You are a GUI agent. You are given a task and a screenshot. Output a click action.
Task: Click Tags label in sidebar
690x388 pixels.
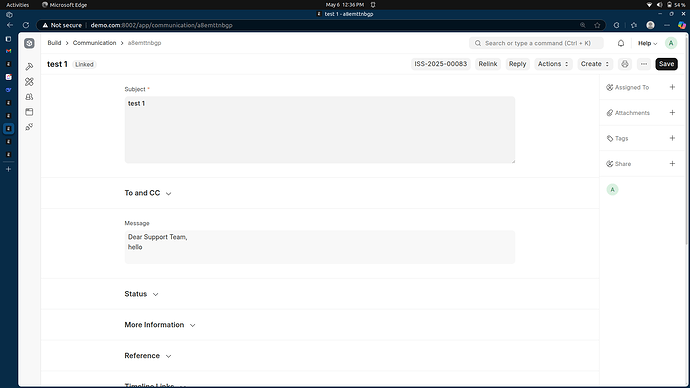coord(621,139)
